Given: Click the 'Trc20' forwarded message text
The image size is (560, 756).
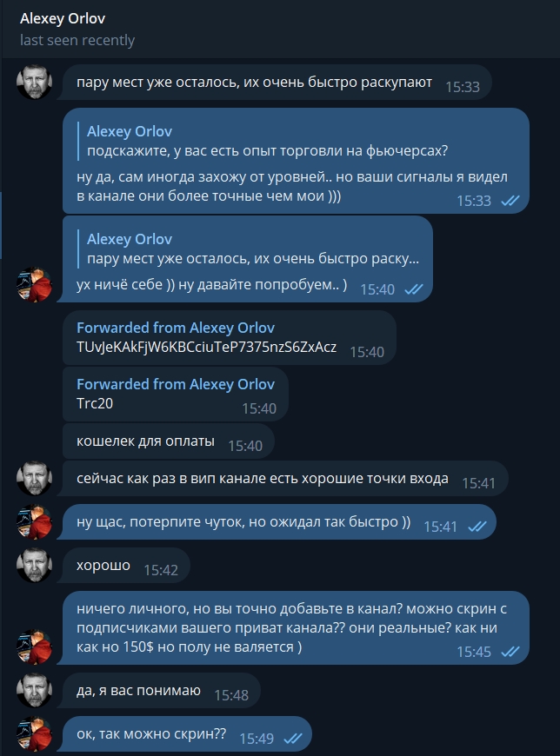Looking at the screenshot, I should pos(95,403).
